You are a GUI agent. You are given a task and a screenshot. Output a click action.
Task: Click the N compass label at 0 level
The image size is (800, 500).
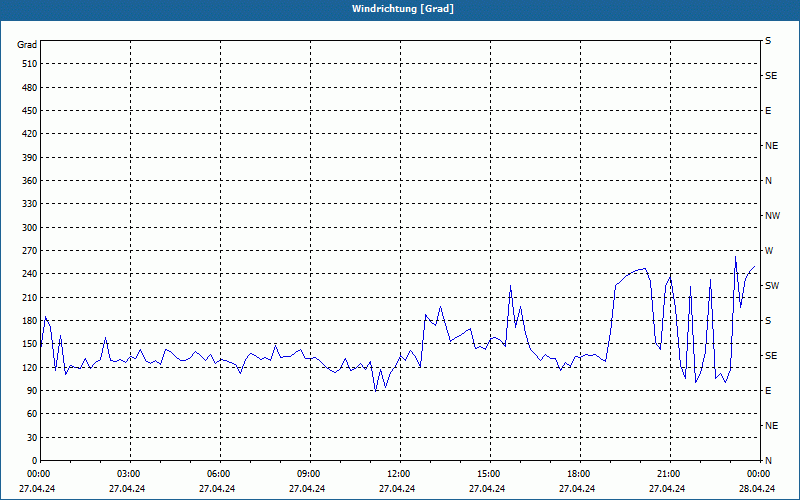768,461
